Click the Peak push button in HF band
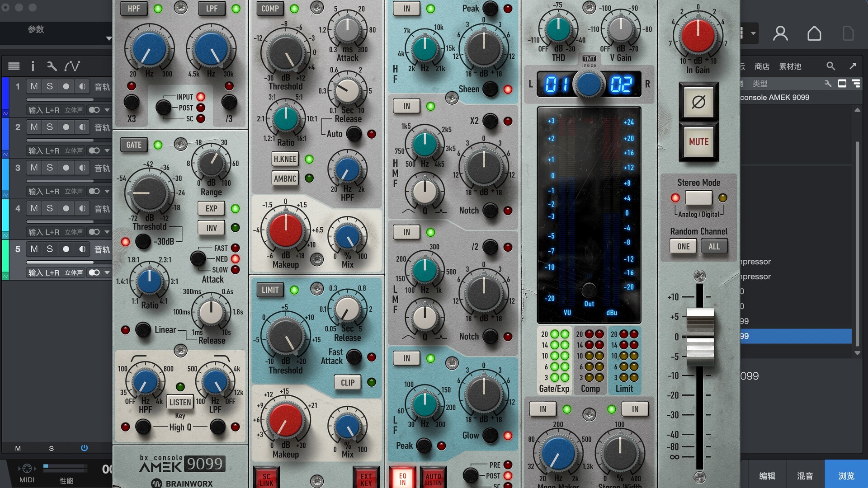Viewport: 868px width, 488px height. (490, 9)
